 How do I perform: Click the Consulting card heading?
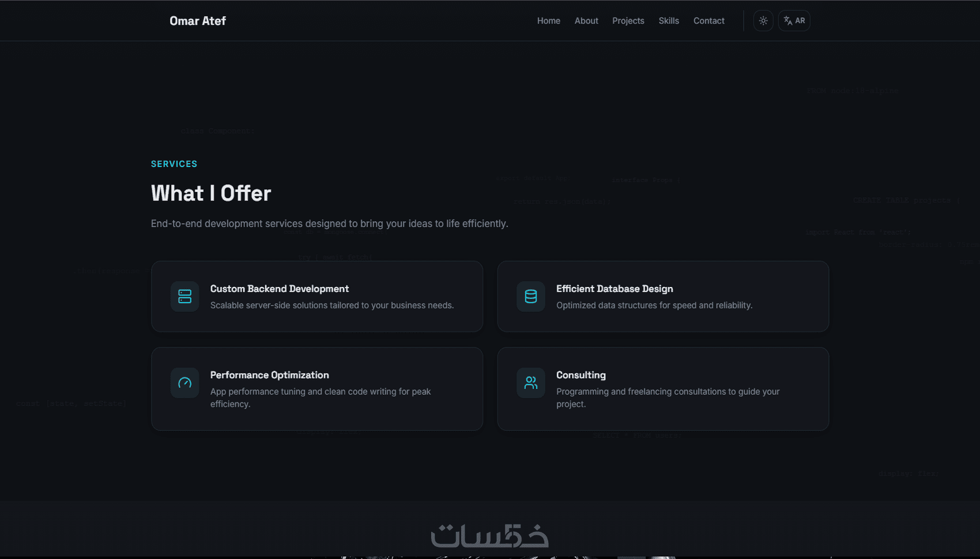[x=581, y=375]
